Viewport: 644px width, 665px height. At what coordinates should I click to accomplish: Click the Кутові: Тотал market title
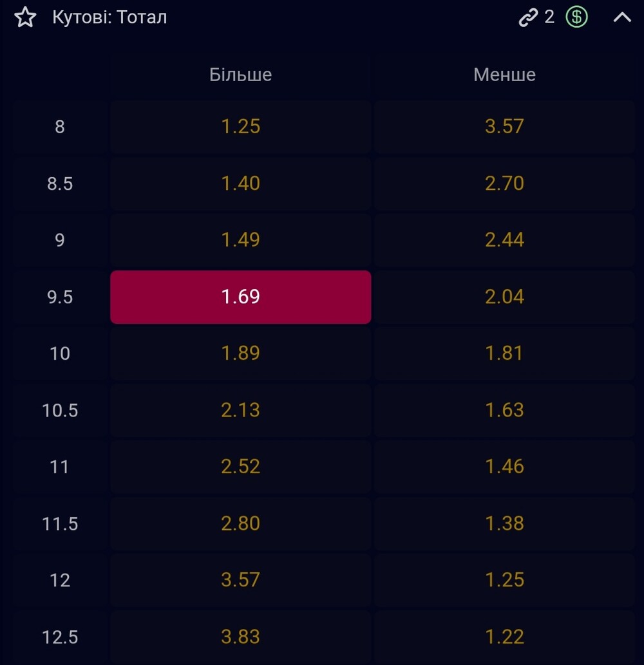pos(109,17)
